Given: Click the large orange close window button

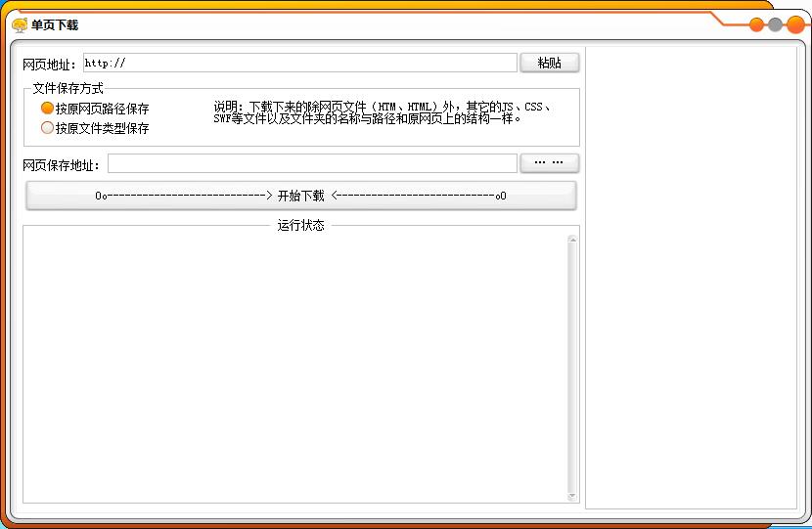Looking at the screenshot, I should pos(796,24).
